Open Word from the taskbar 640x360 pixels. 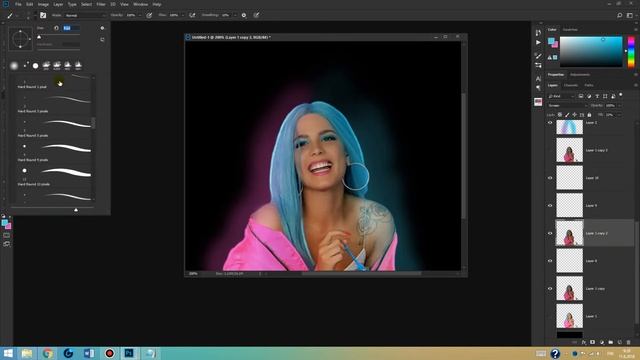89,353
